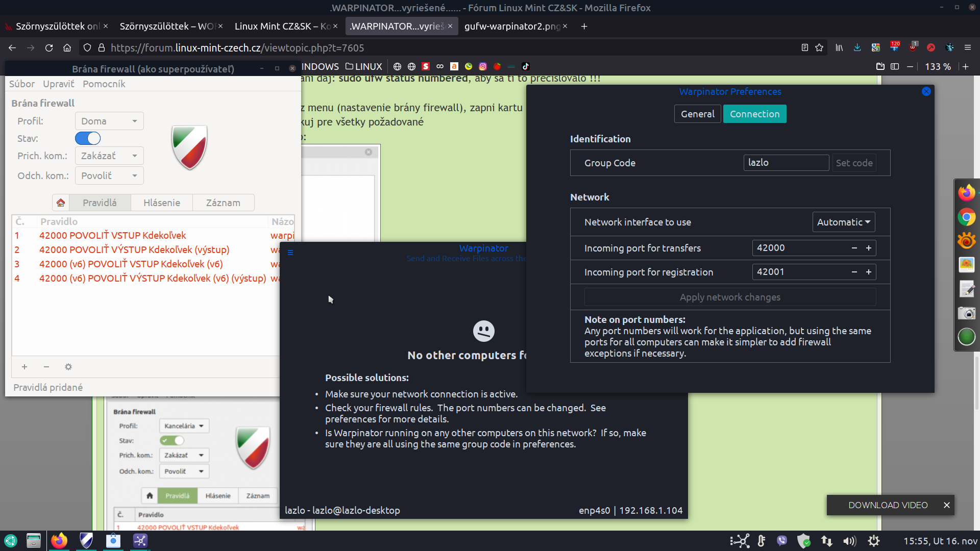Screen dimensions: 980x551
Task: Bookmark page with star icon
Action: 819,47
